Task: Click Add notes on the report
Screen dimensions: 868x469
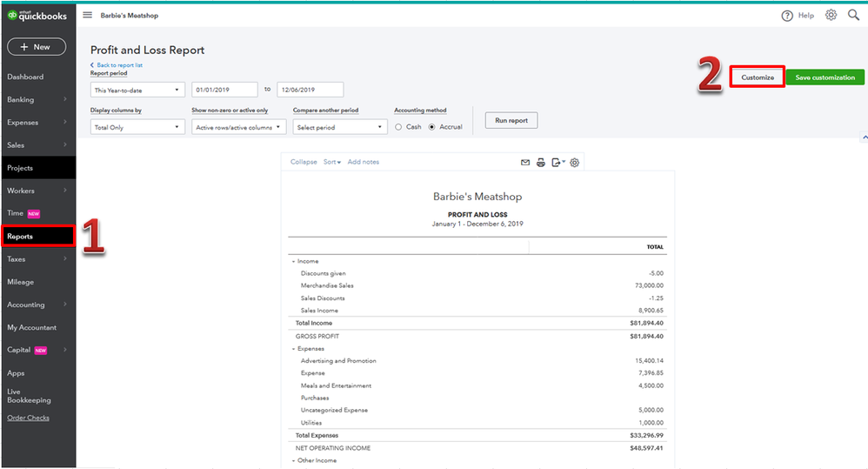Action: tap(364, 162)
